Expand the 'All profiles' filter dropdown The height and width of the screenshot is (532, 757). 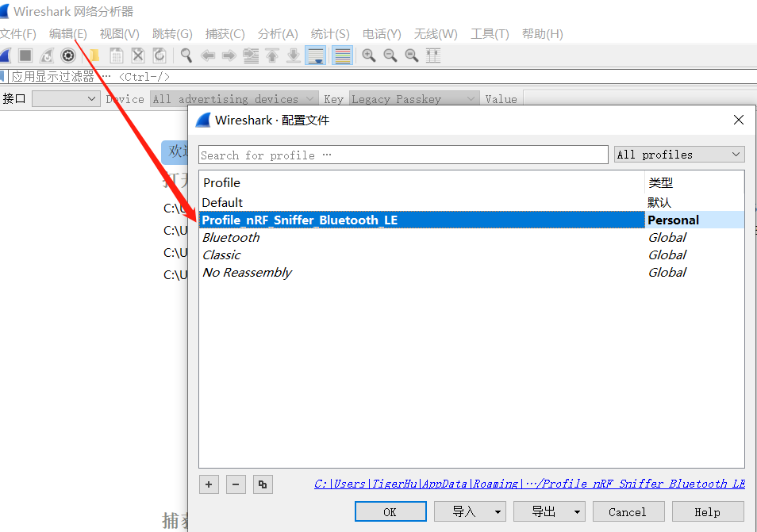click(679, 155)
